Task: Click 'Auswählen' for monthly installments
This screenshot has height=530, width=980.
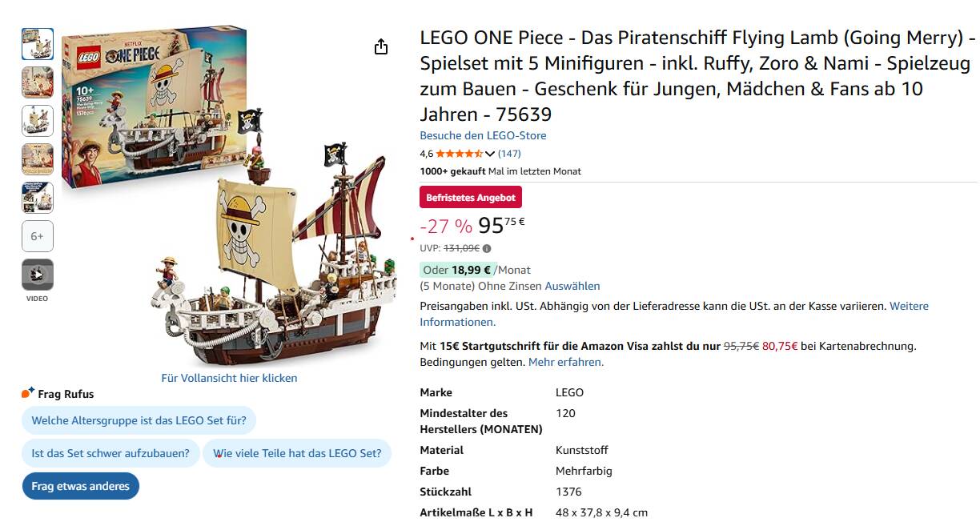Action: [x=572, y=286]
